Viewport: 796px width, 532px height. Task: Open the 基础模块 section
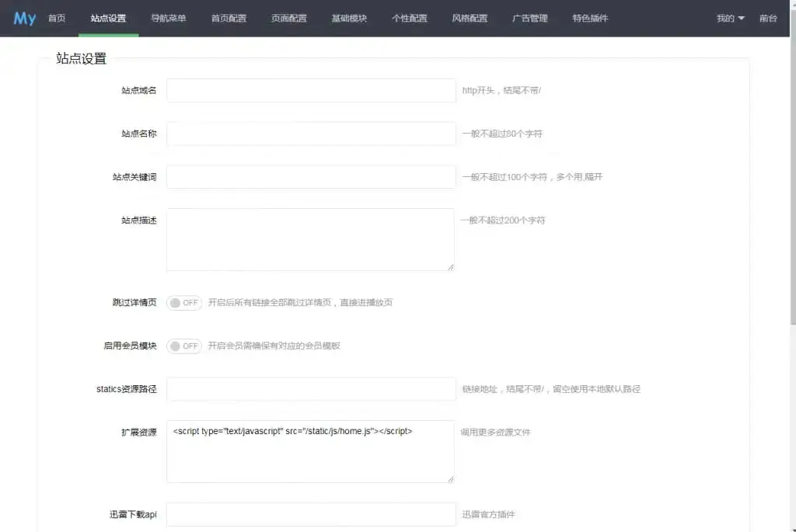click(349, 18)
